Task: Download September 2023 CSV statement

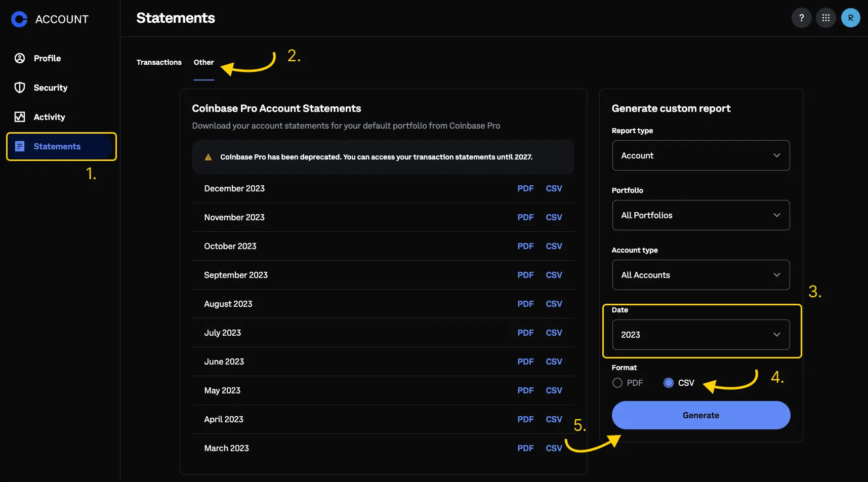Action: click(554, 275)
